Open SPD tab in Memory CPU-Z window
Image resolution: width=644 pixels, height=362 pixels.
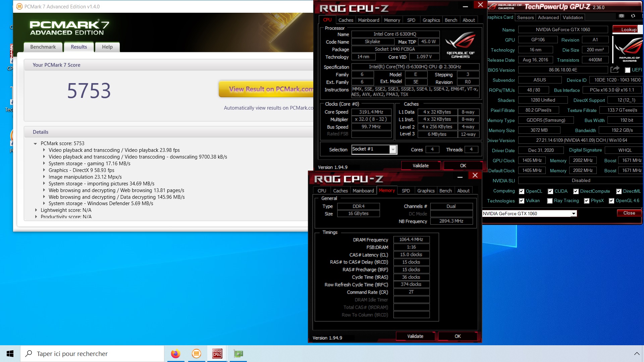pos(406,191)
